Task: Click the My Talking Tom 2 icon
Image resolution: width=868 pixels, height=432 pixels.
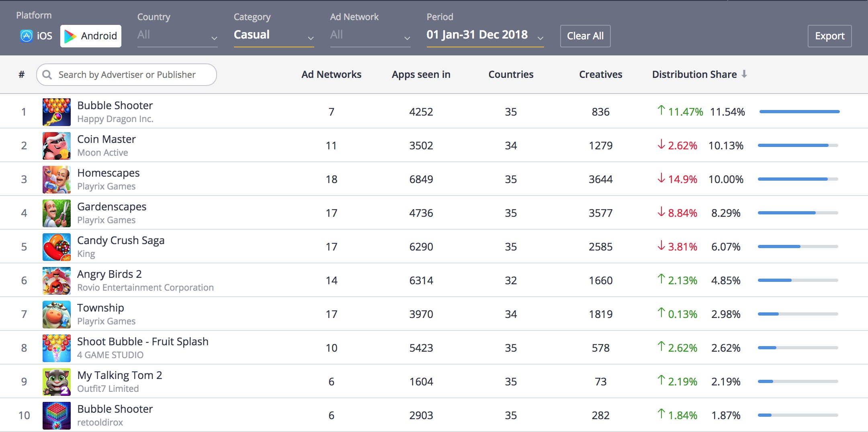Action: (57, 382)
